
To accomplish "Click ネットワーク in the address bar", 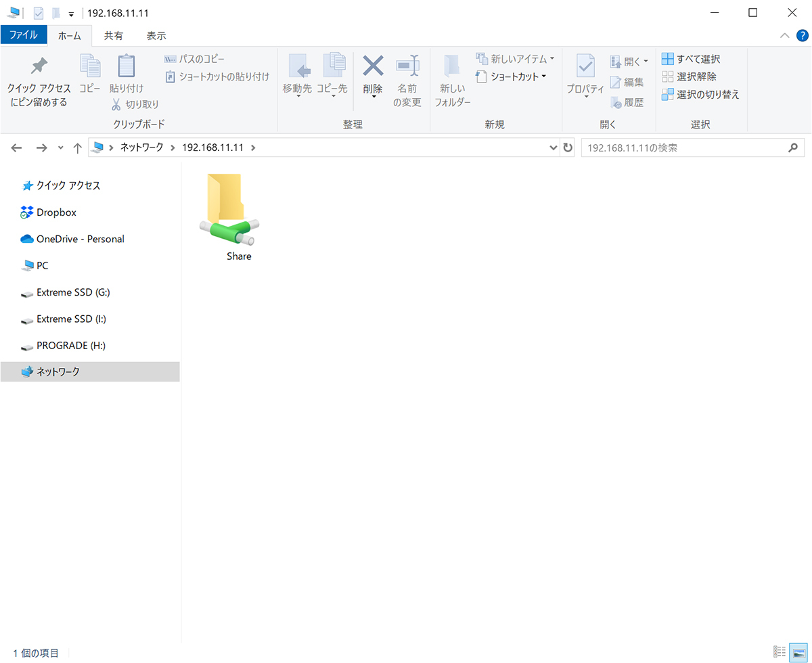I will coord(141,147).
